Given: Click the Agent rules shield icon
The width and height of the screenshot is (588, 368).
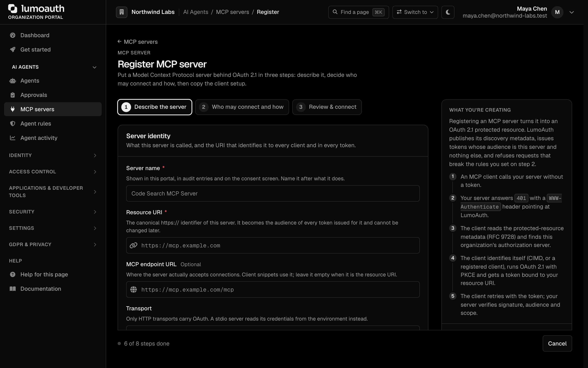Looking at the screenshot, I should click(13, 124).
